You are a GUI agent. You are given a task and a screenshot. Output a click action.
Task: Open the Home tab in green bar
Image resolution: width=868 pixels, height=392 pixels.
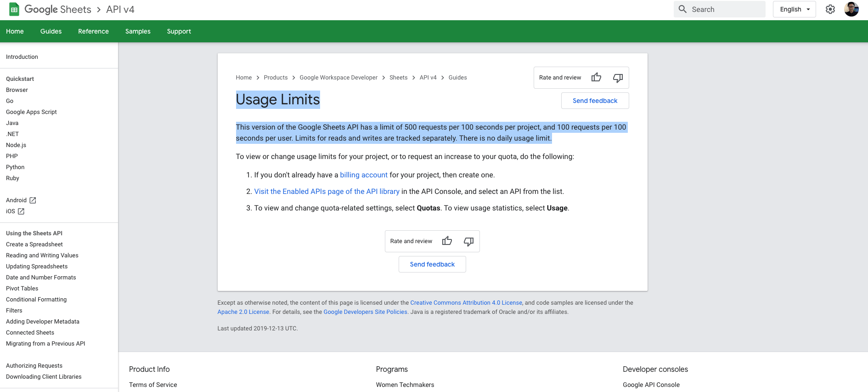coord(15,31)
